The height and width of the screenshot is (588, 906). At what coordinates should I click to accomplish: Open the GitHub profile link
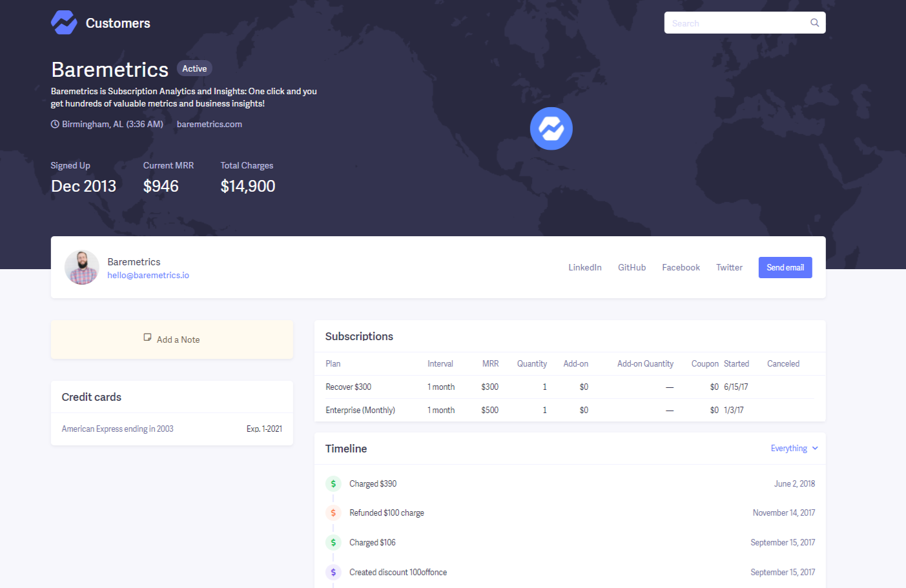632,267
